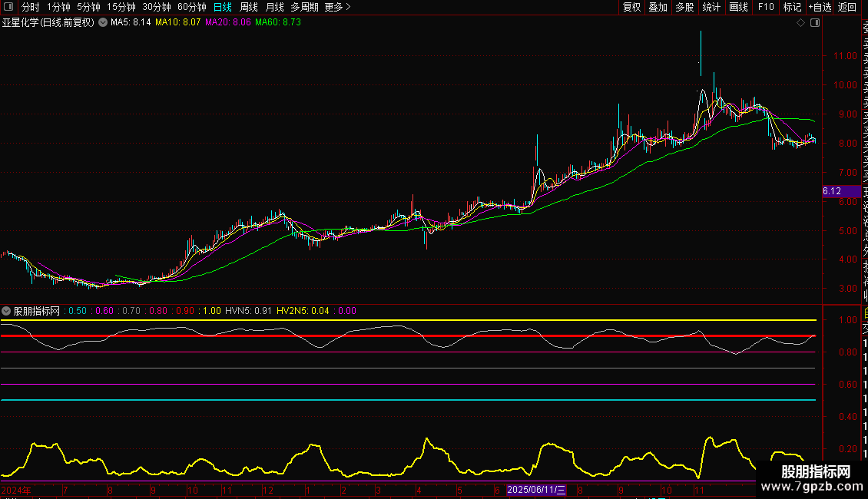Open the 多周期 multi-period view
The height and width of the screenshot is (499, 868).
304,7
